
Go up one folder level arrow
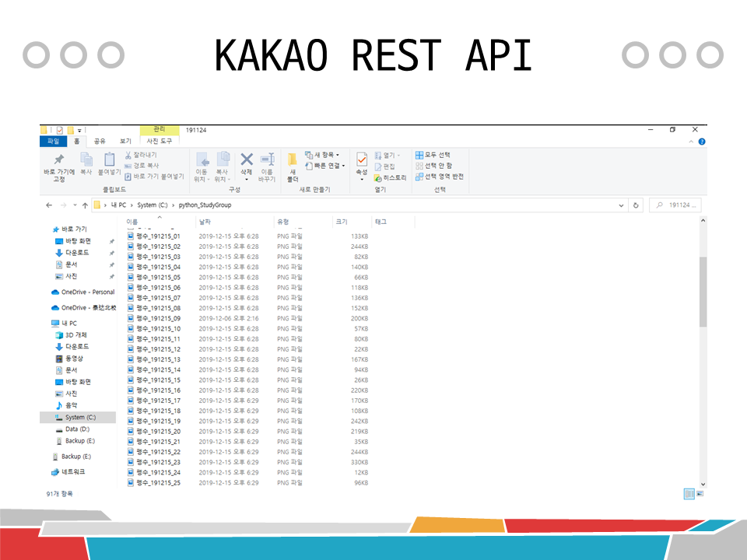(85, 205)
